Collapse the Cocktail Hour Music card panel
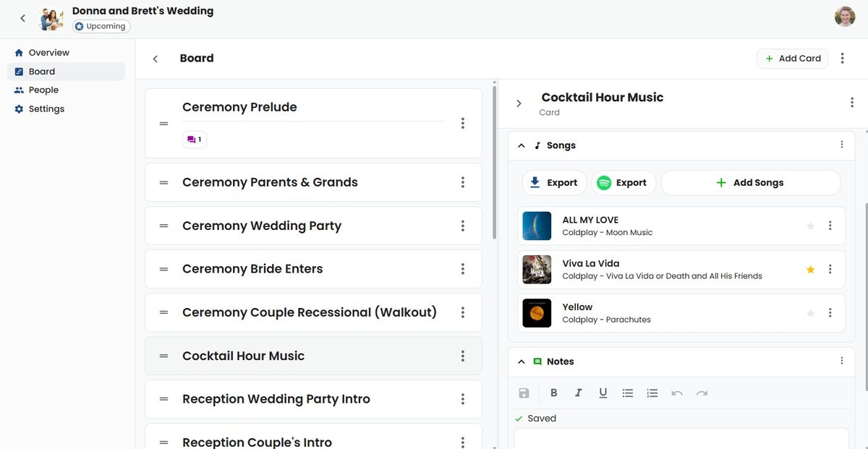 click(519, 103)
